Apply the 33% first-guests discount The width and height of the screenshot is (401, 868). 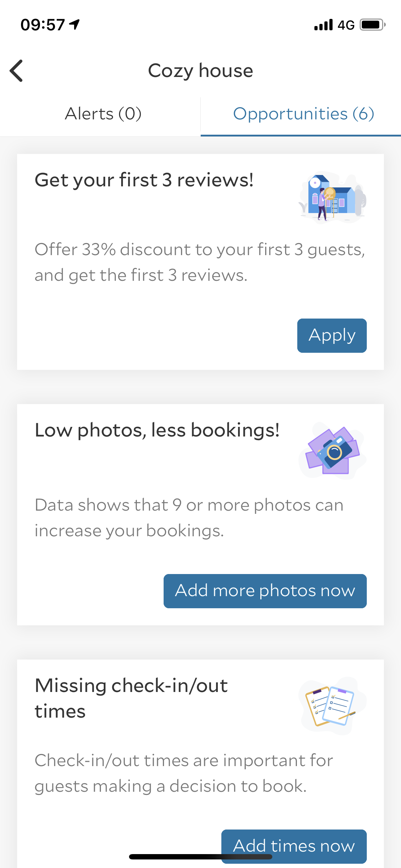click(x=332, y=336)
